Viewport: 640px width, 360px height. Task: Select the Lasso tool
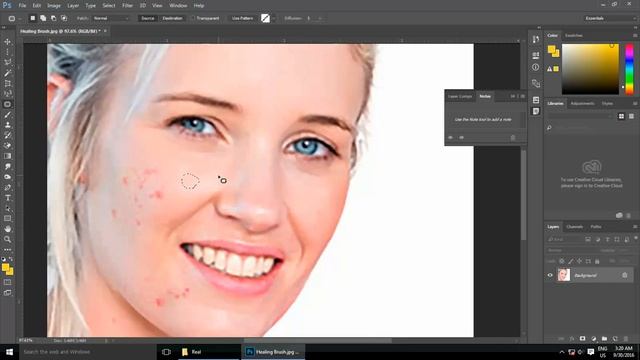tap(7, 62)
